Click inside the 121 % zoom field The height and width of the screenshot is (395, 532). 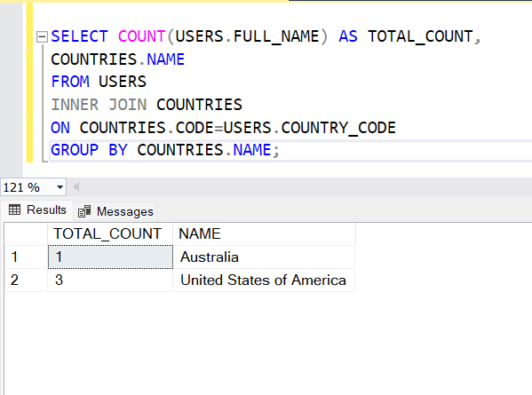click(x=28, y=187)
